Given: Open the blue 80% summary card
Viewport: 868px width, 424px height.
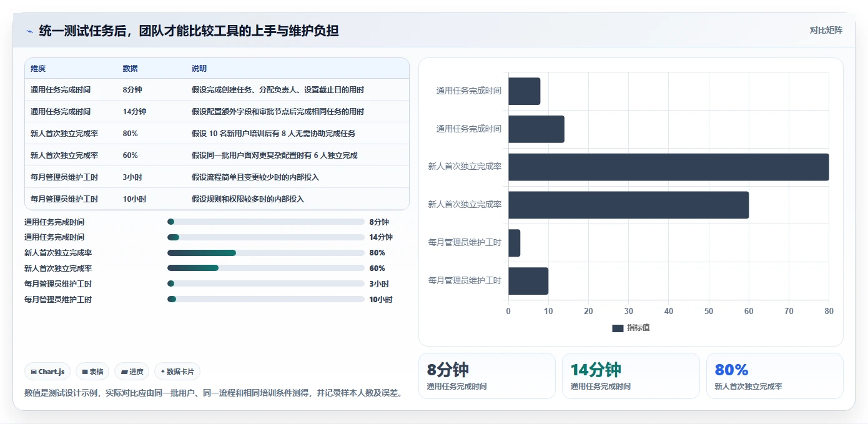Looking at the screenshot, I should (x=775, y=376).
